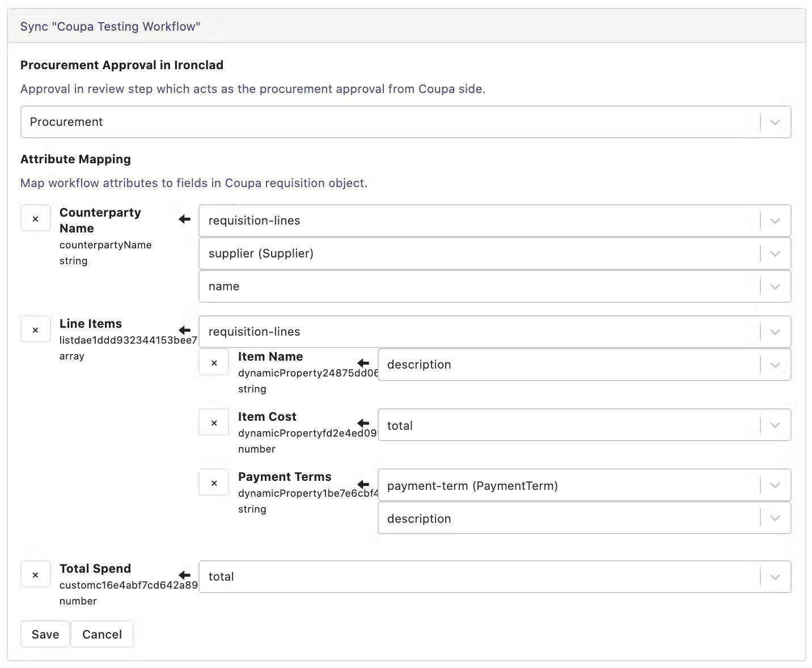Click the Save button

[x=45, y=634]
